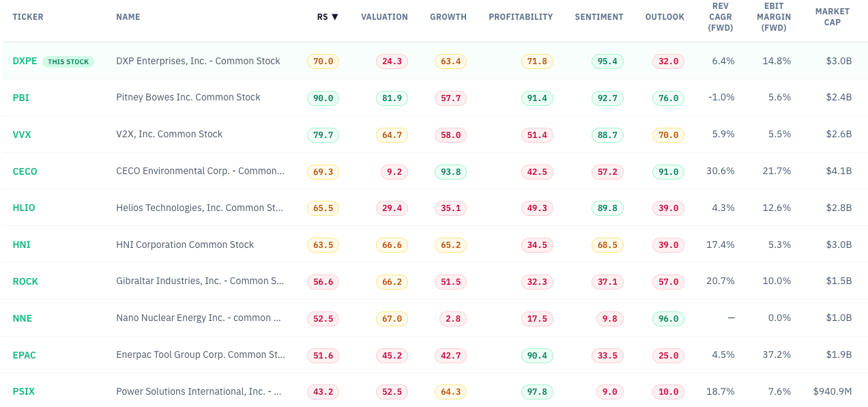
Task: Click PSIX's outlook score badge 10.0
Action: 668,392
